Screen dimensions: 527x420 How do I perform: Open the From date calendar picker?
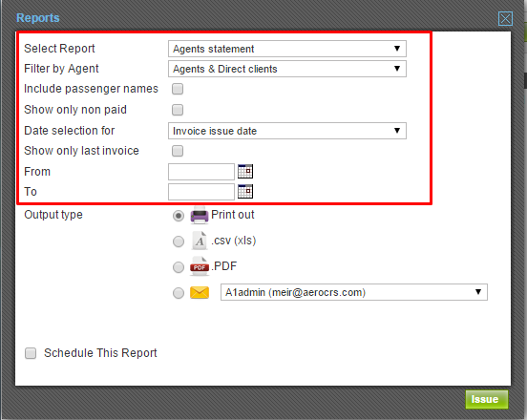(x=245, y=172)
